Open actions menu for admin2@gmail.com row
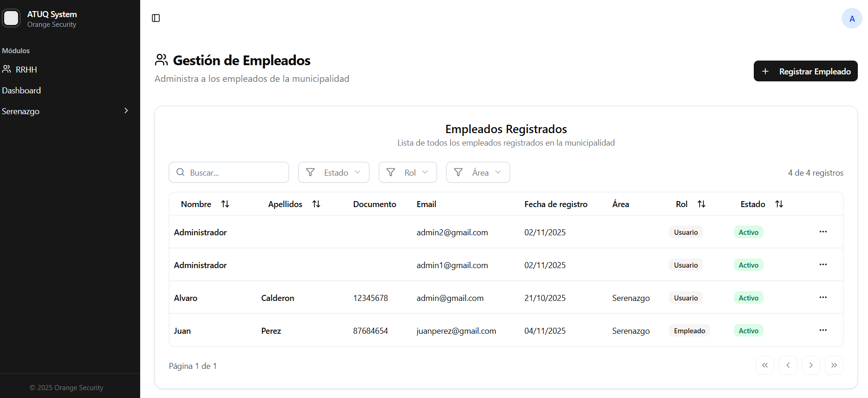Viewport: 868px width, 398px height. pos(823,232)
